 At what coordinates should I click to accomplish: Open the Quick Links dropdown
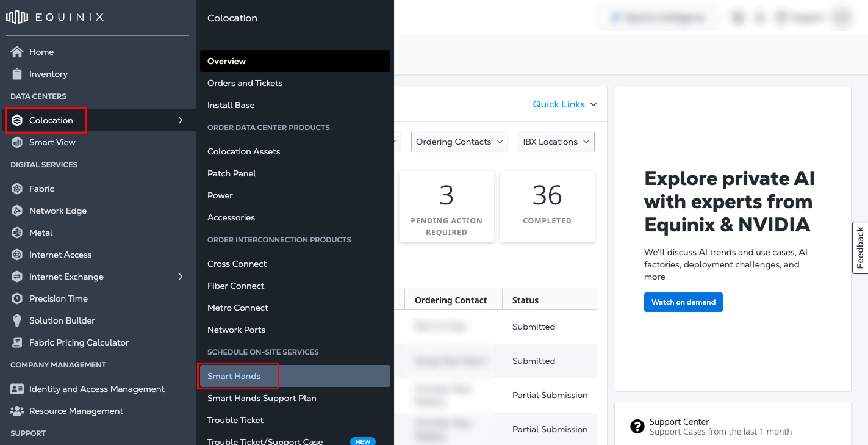pyautogui.click(x=565, y=104)
